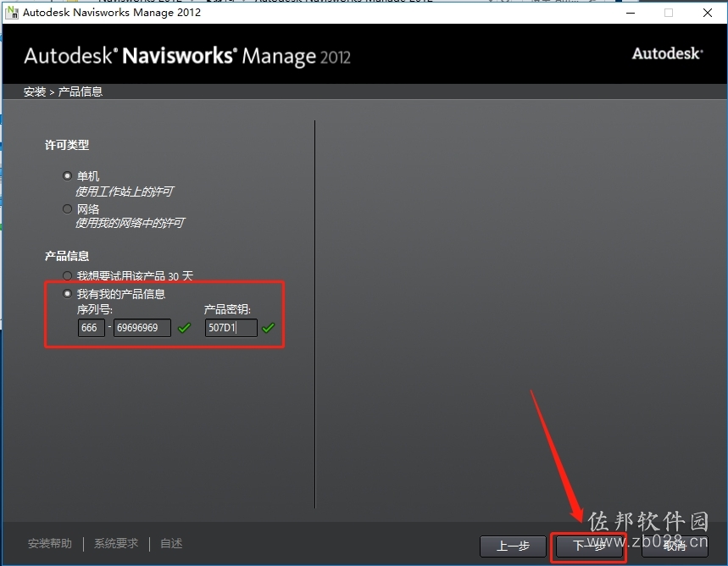Click the 许可类型 heading

coord(67,145)
